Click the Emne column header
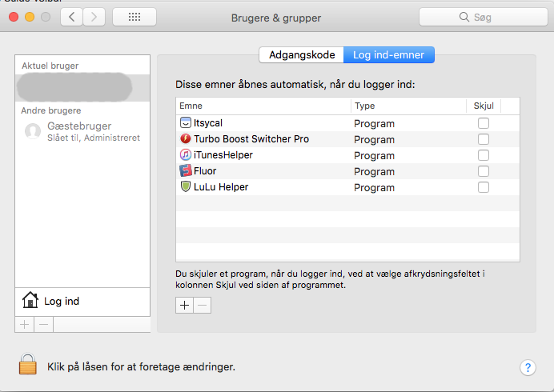The width and height of the screenshot is (554, 392). coord(263,106)
